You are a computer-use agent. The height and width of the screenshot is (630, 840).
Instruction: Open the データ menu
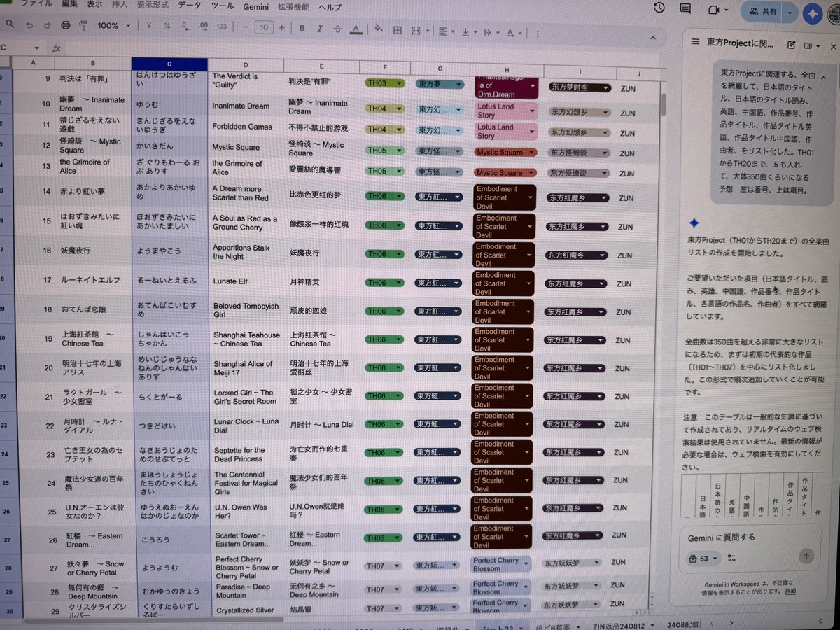pos(189,6)
